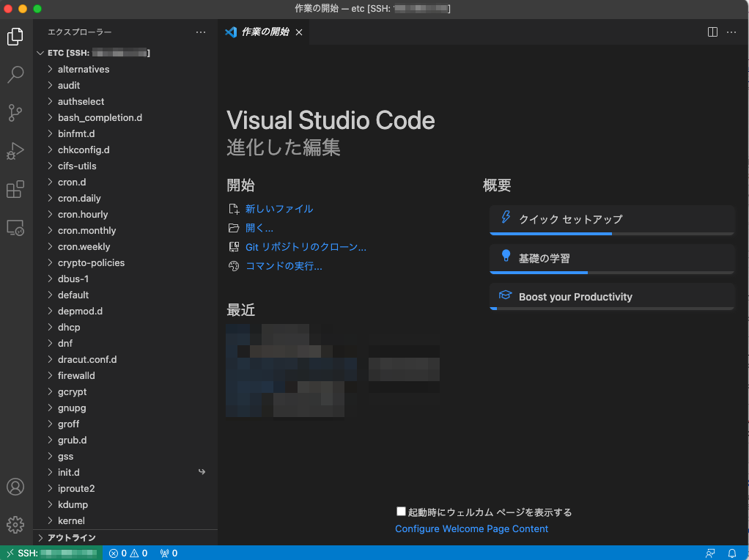Screen dimensions: 749x560
Task: Click the new file icon beside 新しいファイル
Action: 234,209
